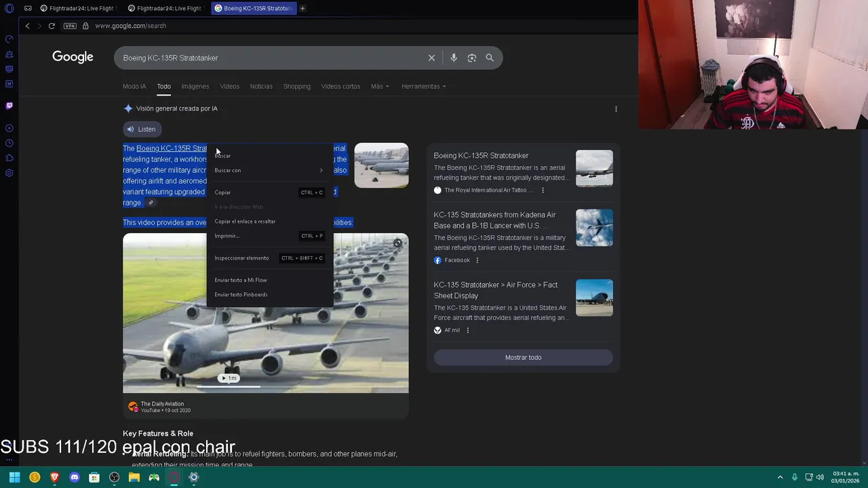Click the lock site-info icon

tap(85, 26)
